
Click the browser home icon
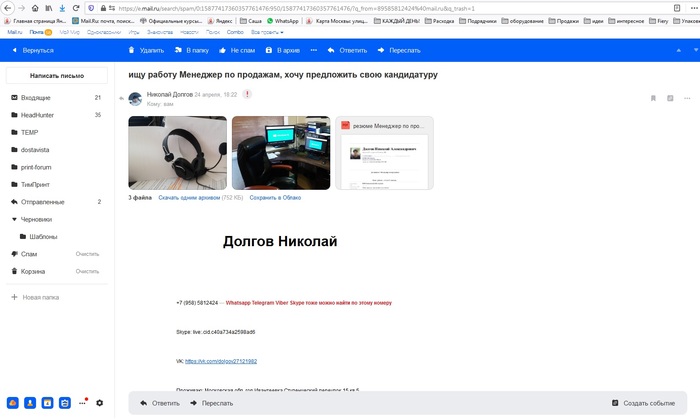(35, 8)
